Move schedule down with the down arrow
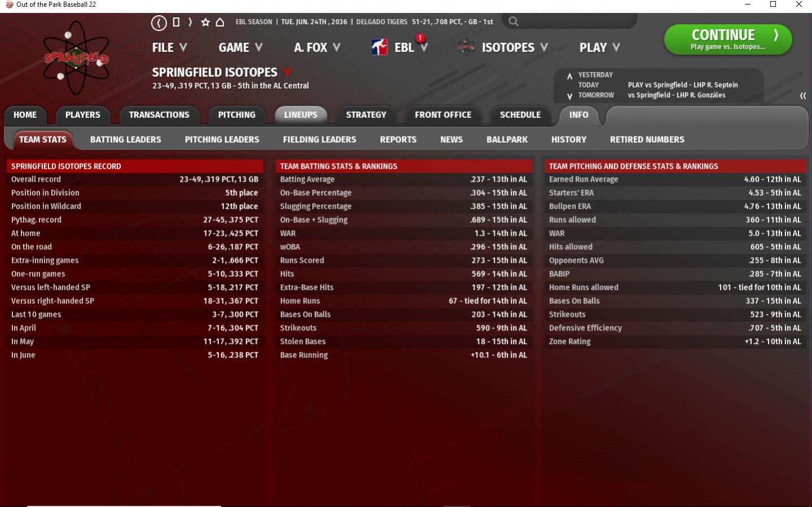This screenshot has width=812, height=507. [x=569, y=96]
